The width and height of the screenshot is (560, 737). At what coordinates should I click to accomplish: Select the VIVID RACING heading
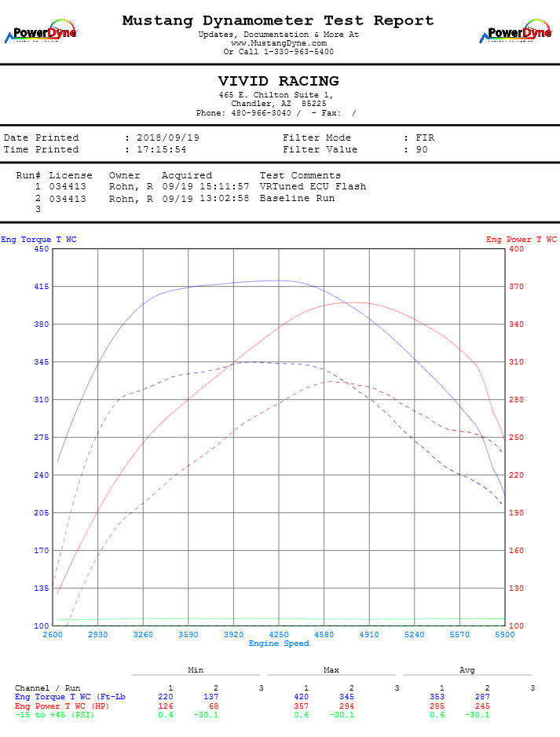(x=279, y=81)
